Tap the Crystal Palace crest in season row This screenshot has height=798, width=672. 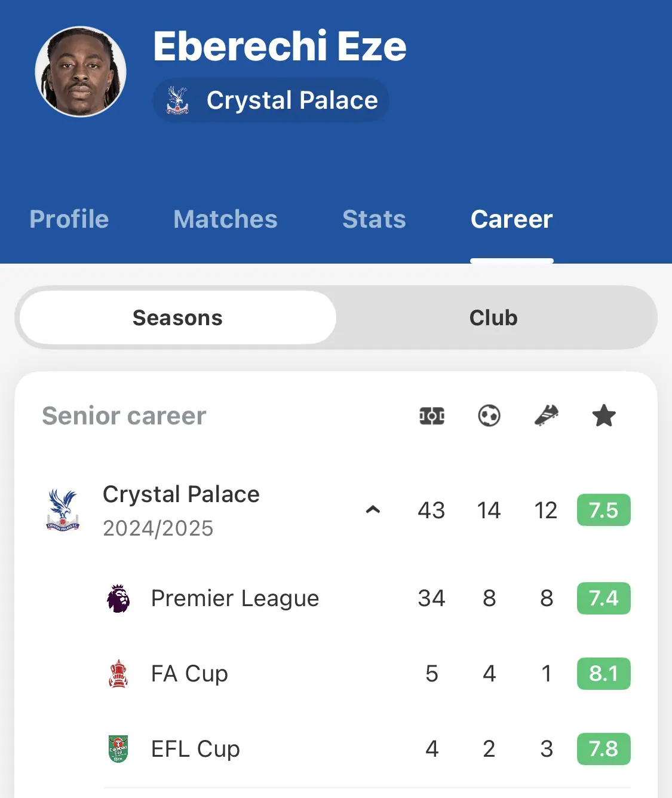tap(63, 510)
